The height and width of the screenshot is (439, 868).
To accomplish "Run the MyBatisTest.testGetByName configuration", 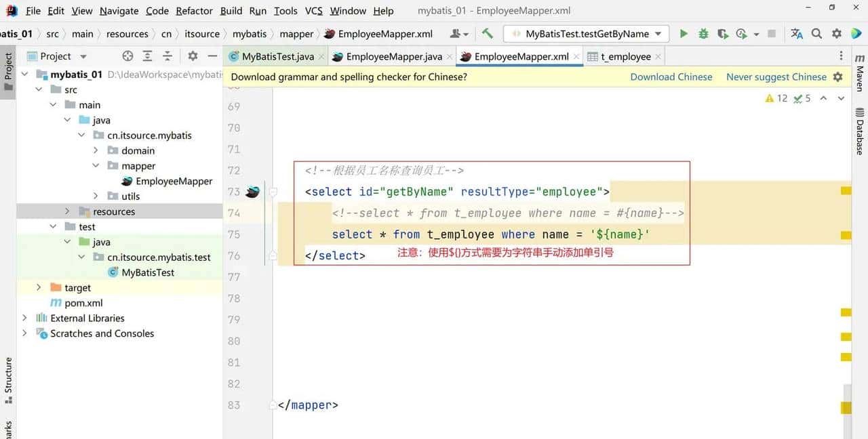I will pos(684,33).
